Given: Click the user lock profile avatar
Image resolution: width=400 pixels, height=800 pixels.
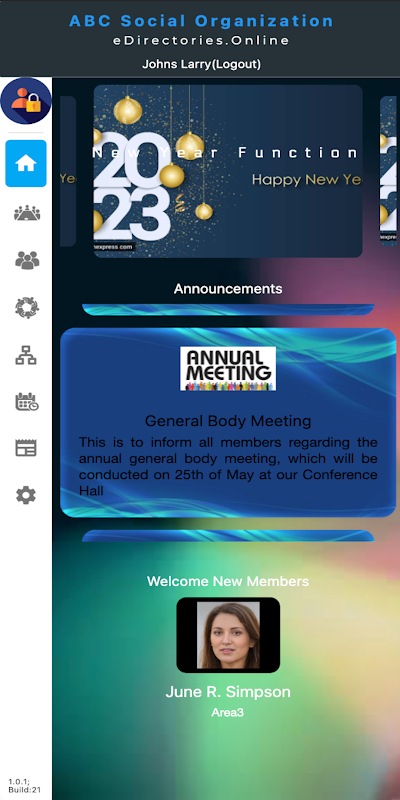Looking at the screenshot, I should (26, 101).
